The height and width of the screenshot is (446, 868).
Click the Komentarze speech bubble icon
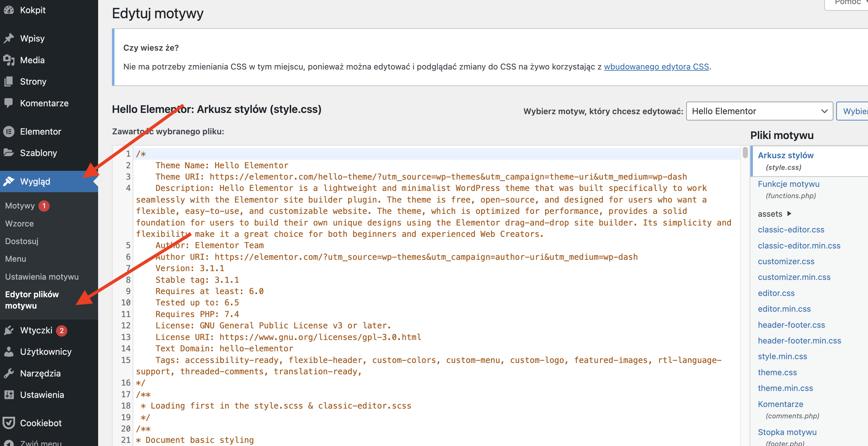point(9,103)
